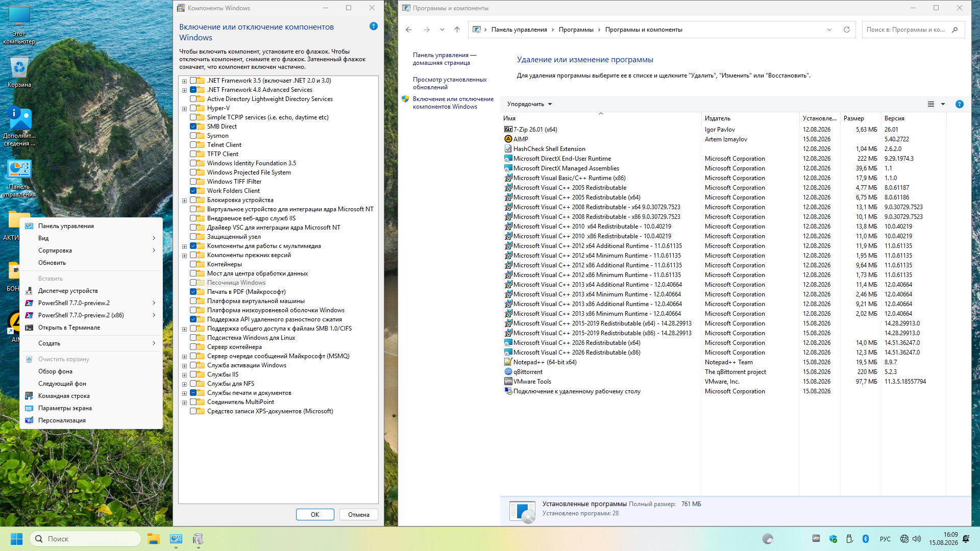
Task: Expand the Службы IIS tree node
Action: pos(184,375)
